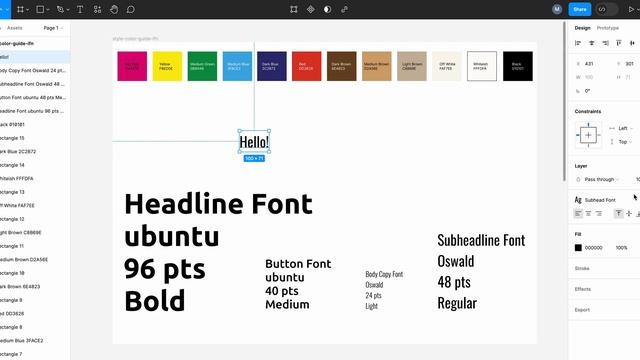Align selection to the top
640x360 pixels.
[619, 43]
